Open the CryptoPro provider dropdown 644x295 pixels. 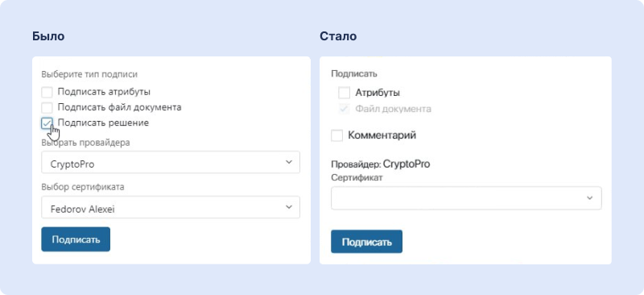click(x=171, y=162)
